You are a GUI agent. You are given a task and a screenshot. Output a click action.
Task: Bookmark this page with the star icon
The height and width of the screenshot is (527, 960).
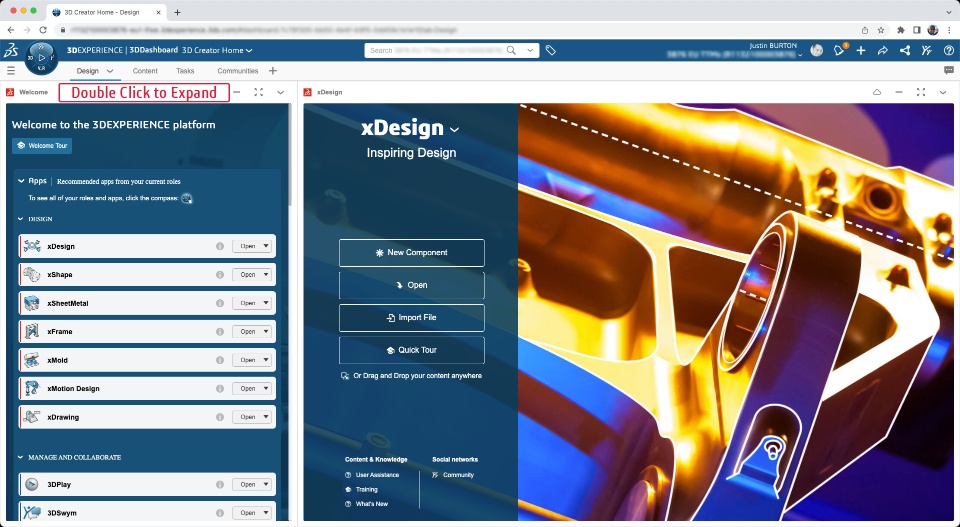point(881,30)
